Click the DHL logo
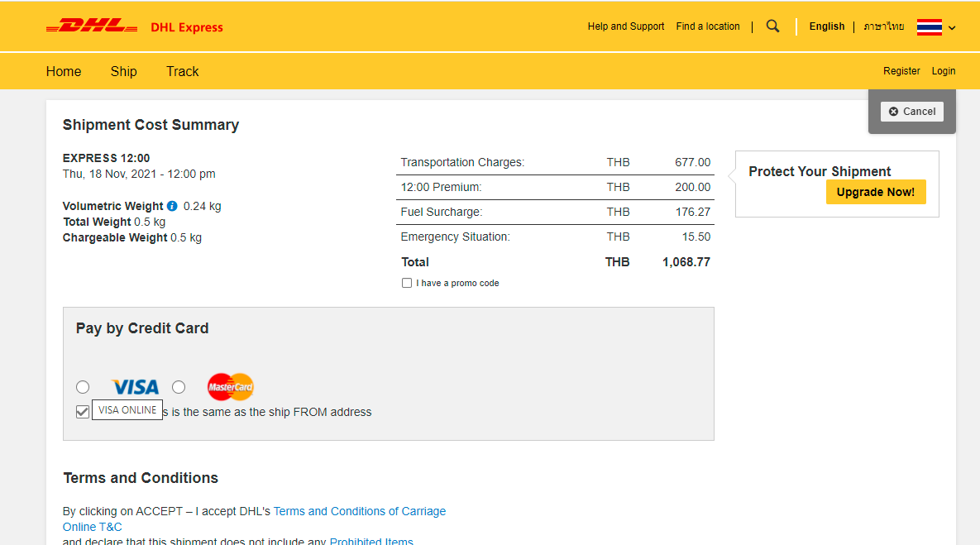The height and width of the screenshot is (545, 980). pyautogui.click(x=92, y=26)
